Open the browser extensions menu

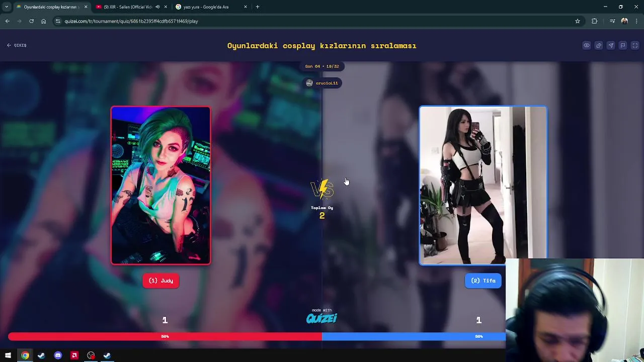595,21
